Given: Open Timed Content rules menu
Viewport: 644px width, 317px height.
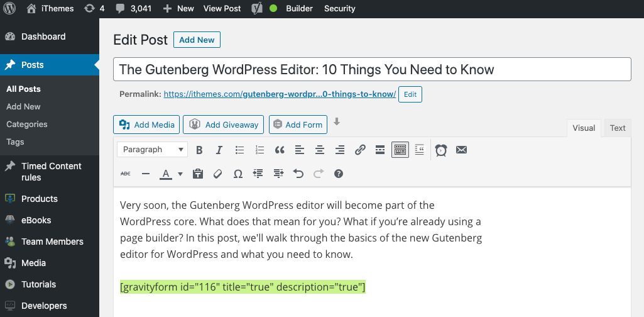Looking at the screenshot, I should 49,172.
